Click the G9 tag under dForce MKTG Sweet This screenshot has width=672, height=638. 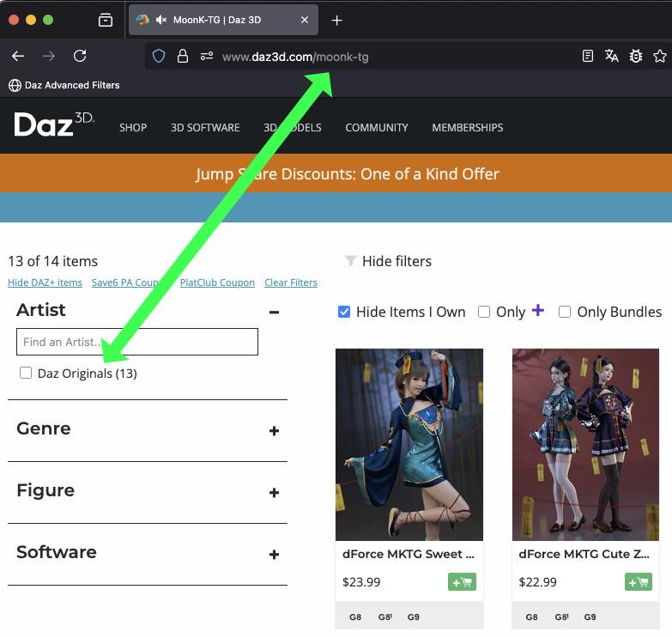(x=414, y=617)
